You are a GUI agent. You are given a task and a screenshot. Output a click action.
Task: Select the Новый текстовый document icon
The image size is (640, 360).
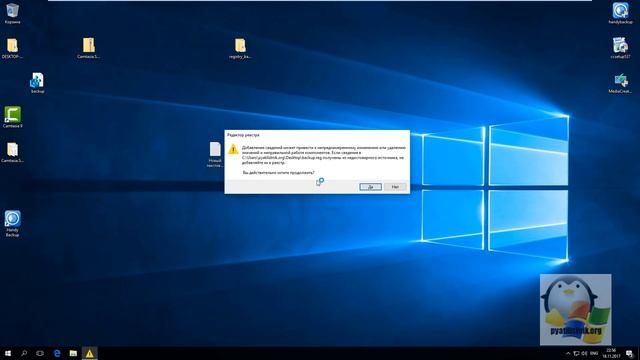[x=215, y=154]
